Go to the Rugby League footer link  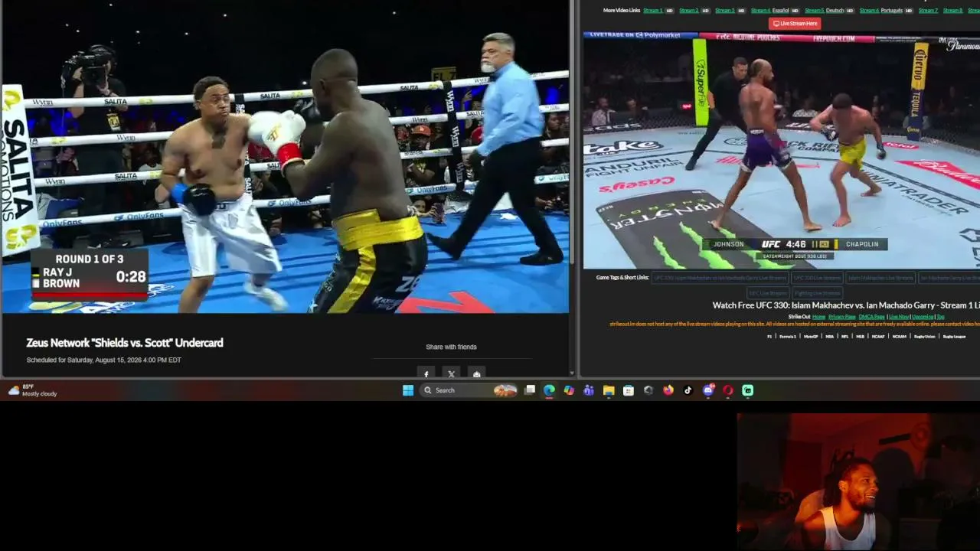click(954, 337)
